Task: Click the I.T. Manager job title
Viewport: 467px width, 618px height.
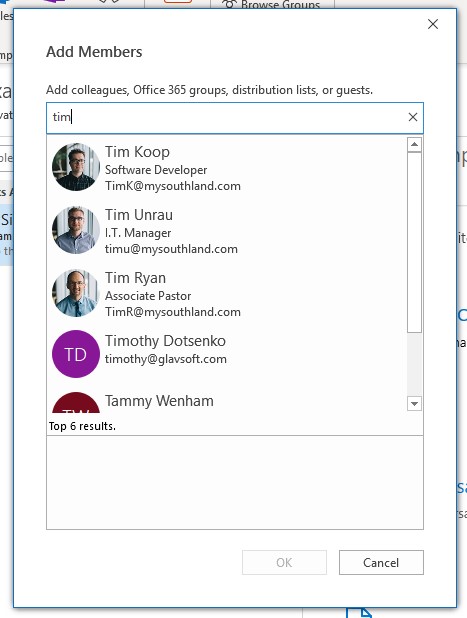Action: pos(138,233)
